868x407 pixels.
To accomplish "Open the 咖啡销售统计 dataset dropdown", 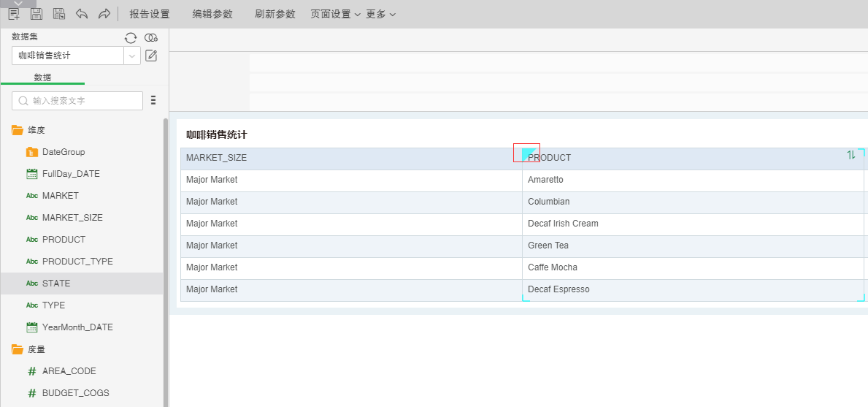I will (x=132, y=56).
